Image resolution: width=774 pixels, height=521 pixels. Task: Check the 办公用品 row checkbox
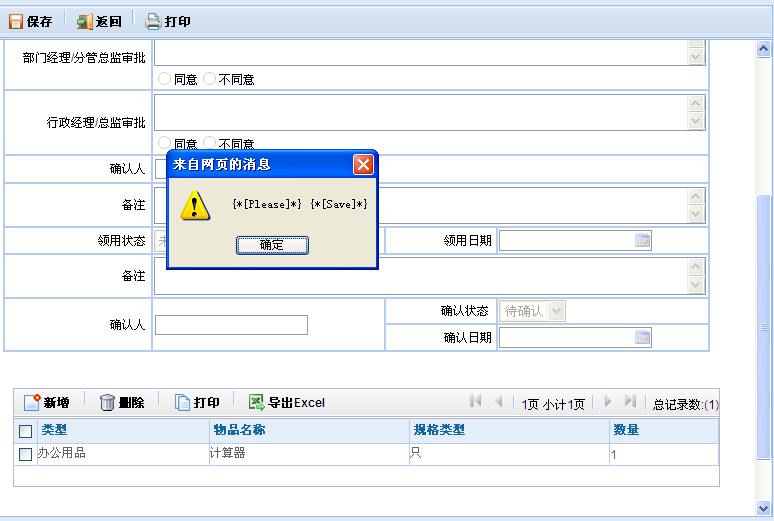pyautogui.click(x=26, y=454)
